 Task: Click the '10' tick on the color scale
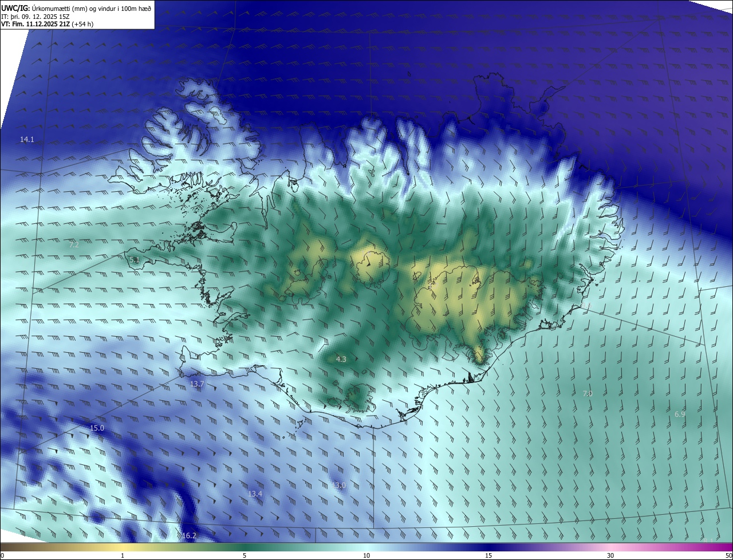(x=366, y=555)
